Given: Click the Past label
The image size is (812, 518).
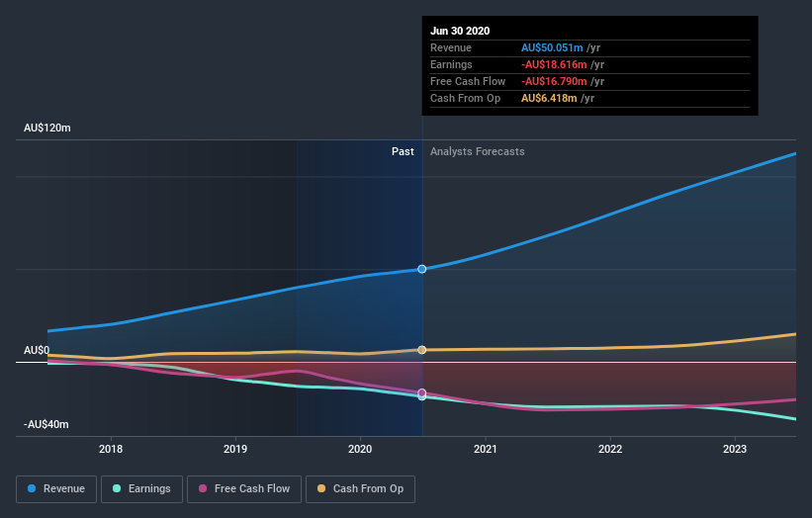Looking at the screenshot, I should tap(403, 151).
